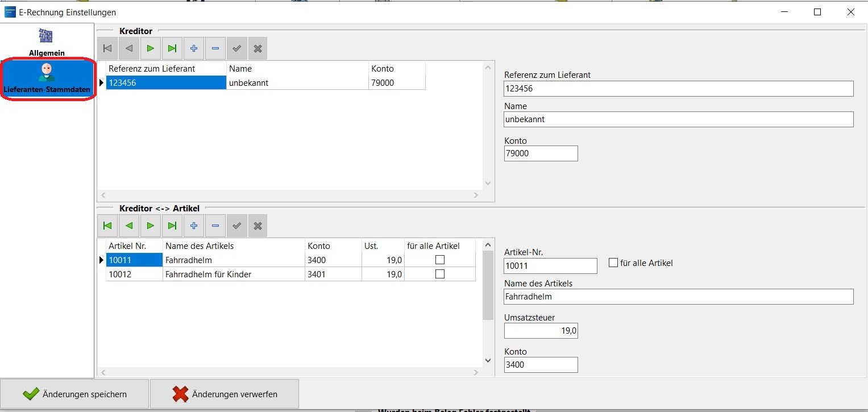Click Änderungen verwerfen button
This screenshot has width=868, height=412.
point(225,394)
